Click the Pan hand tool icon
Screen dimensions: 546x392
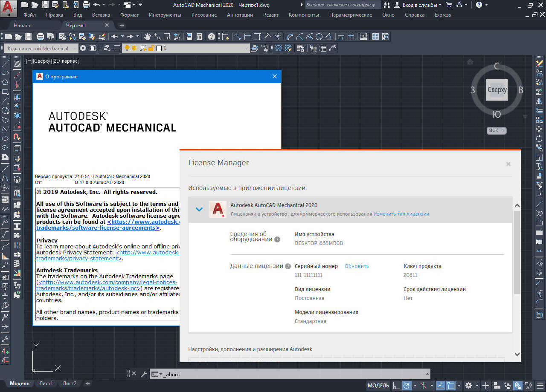(148, 37)
